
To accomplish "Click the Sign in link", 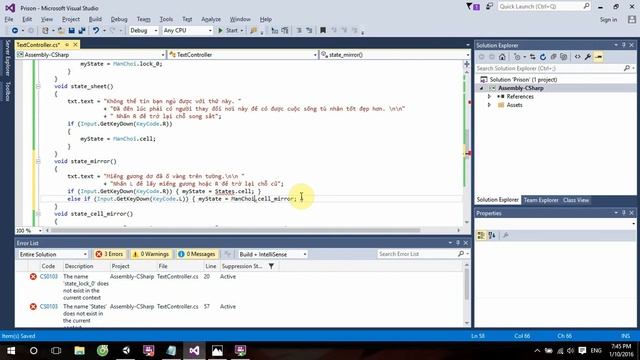I will click(x=608, y=20).
